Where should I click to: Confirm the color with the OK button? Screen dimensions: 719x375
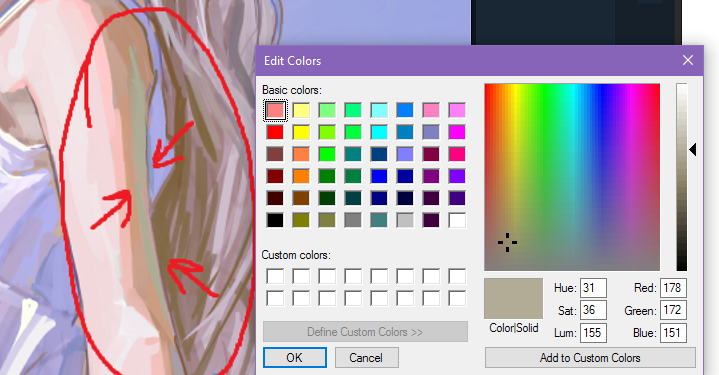coord(295,358)
